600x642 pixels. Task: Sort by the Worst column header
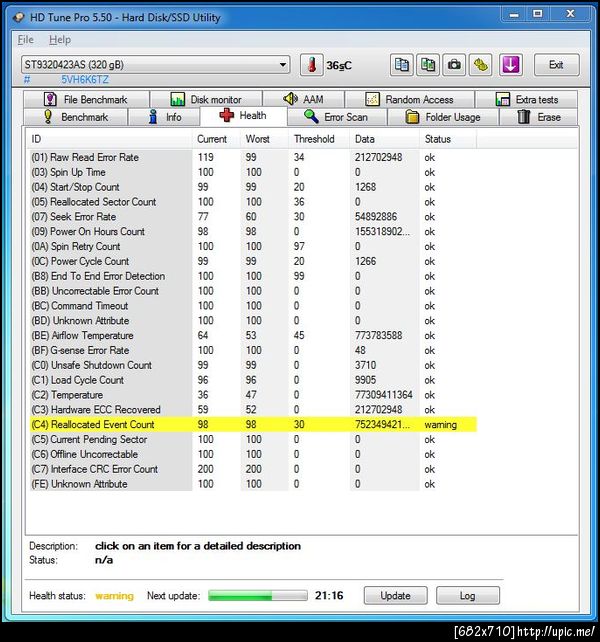(265, 139)
